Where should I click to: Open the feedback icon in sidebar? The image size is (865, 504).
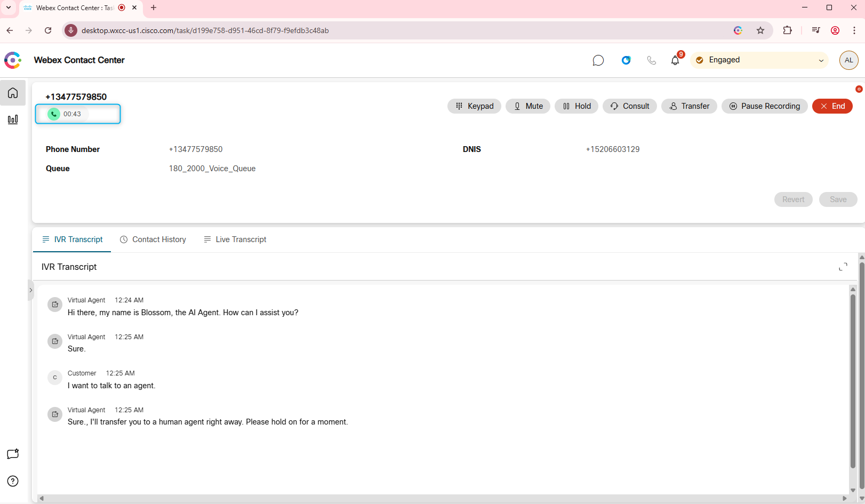(13, 454)
